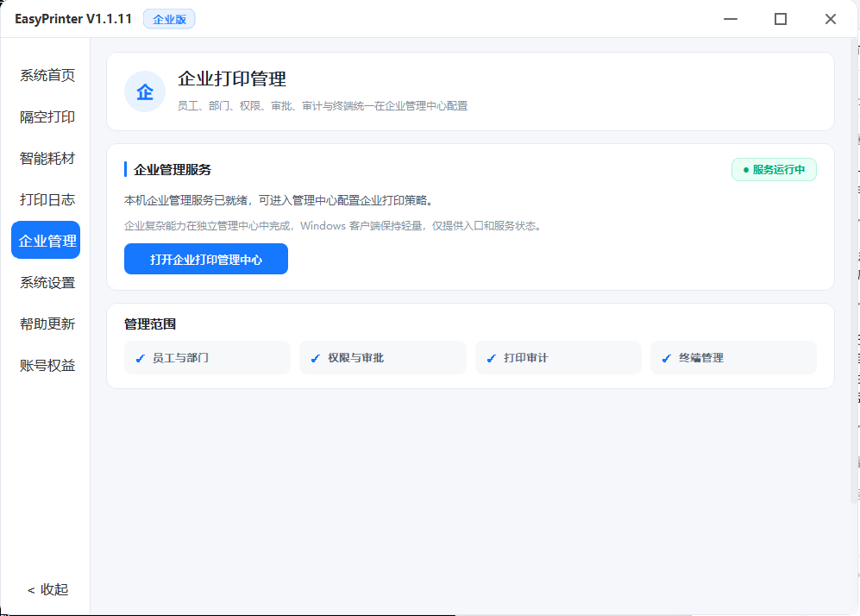Click the text 本机企业管理服务已就绪

[186, 200]
